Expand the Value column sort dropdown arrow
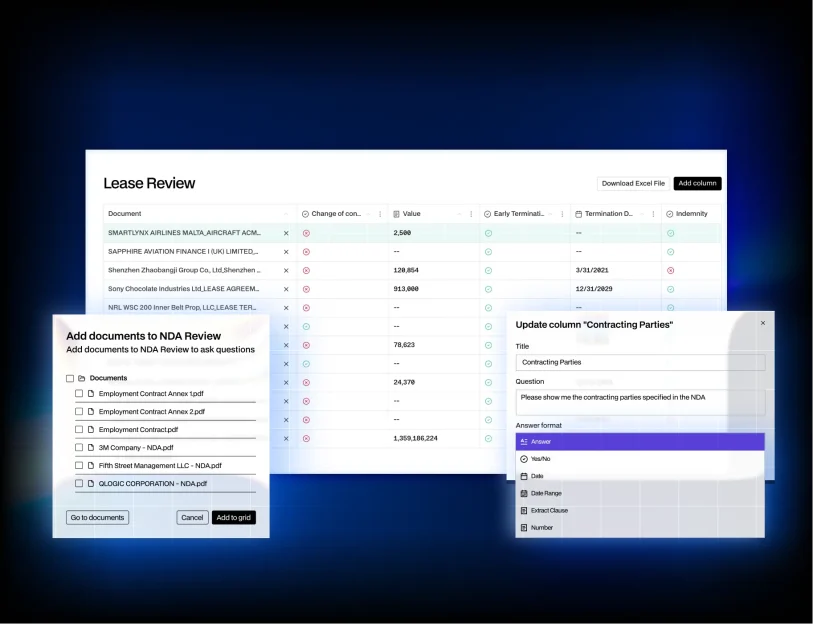This screenshot has height=624, width=813. pyautogui.click(x=460, y=214)
